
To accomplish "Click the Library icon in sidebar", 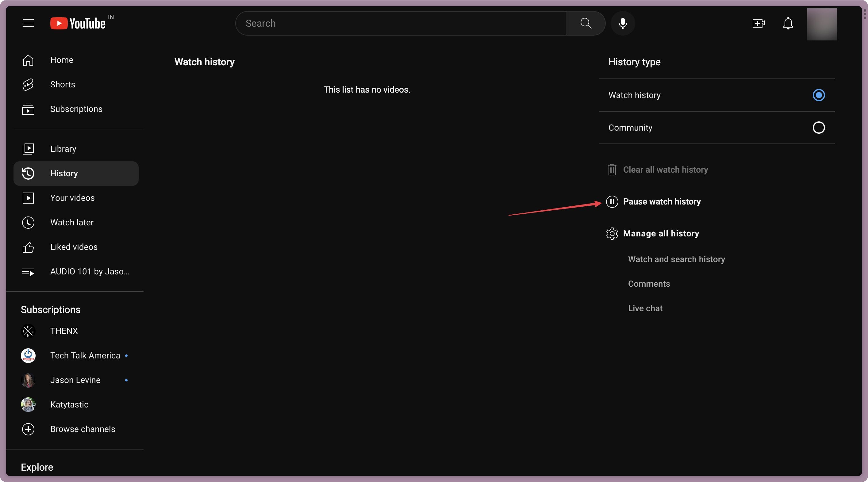I will pyautogui.click(x=28, y=148).
